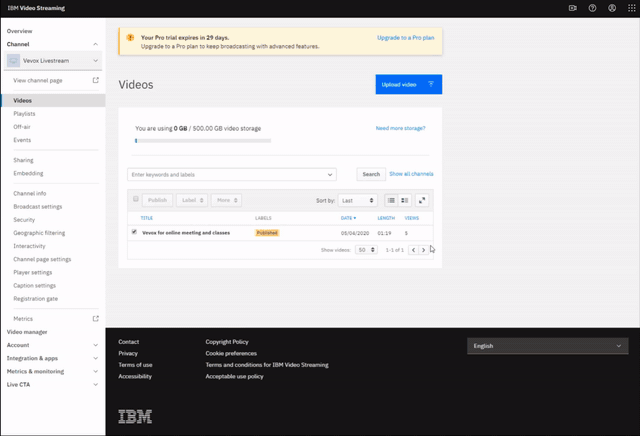Switch to list view icon
This screenshot has width=640, height=436.
pos(391,200)
